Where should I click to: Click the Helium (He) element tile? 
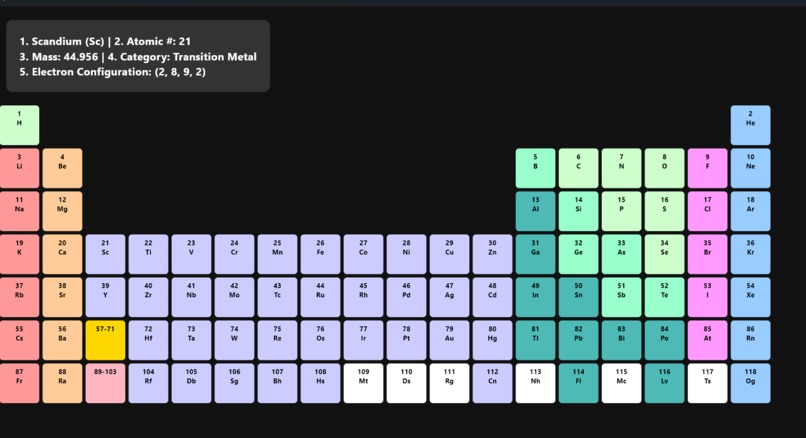[x=750, y=125]
